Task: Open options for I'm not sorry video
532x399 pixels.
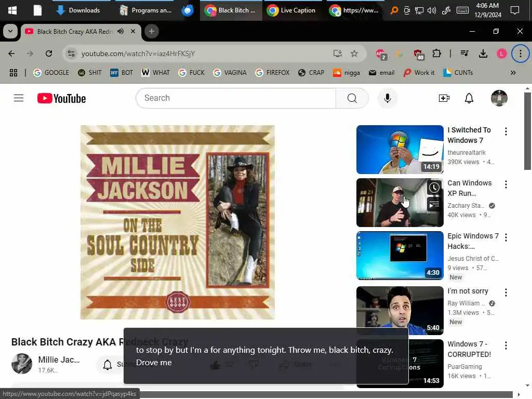Action: (x=506, y=292)
